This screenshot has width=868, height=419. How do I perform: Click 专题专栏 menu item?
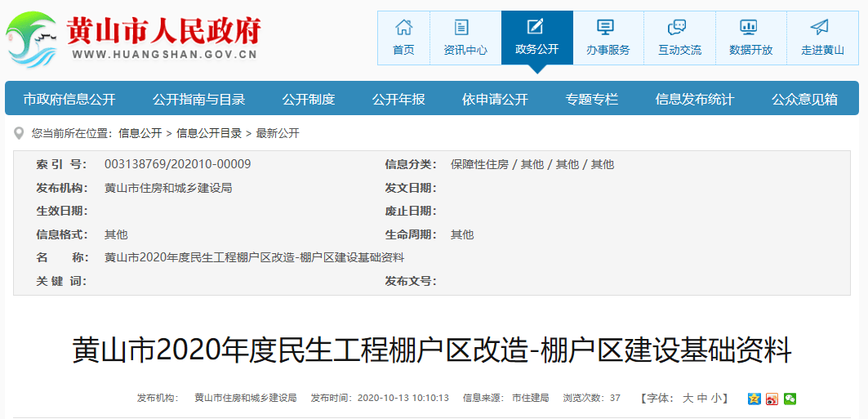(591, 100)
